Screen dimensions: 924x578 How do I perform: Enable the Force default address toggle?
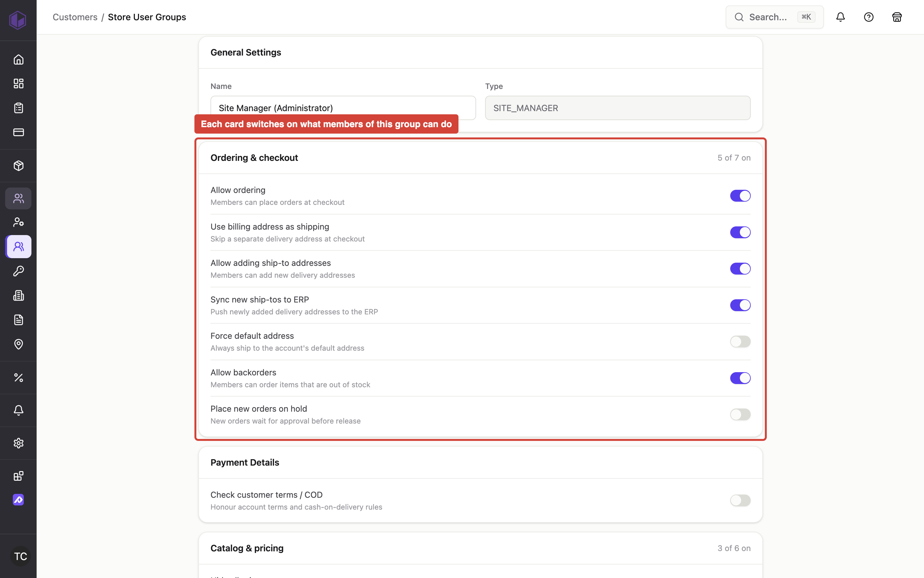point(740,341)
